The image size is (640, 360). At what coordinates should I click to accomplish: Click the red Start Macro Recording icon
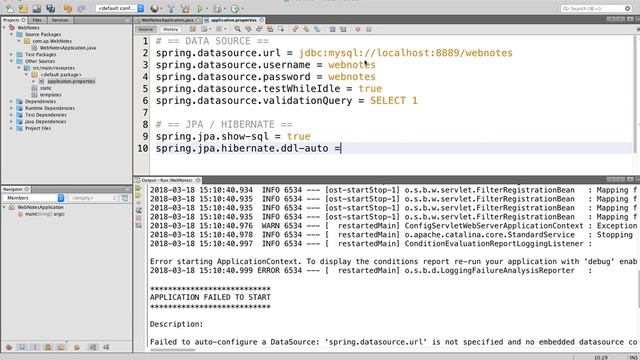point(358,29)
